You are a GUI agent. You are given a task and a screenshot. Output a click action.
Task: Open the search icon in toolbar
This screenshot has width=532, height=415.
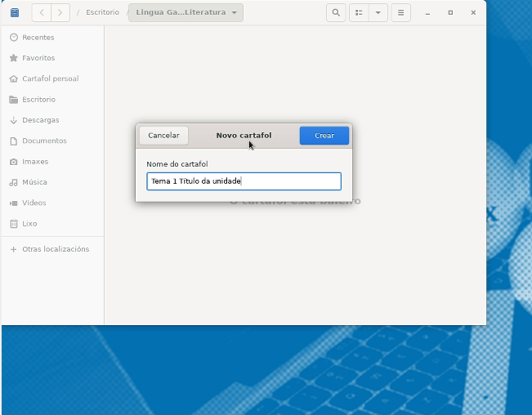[335, 13]
